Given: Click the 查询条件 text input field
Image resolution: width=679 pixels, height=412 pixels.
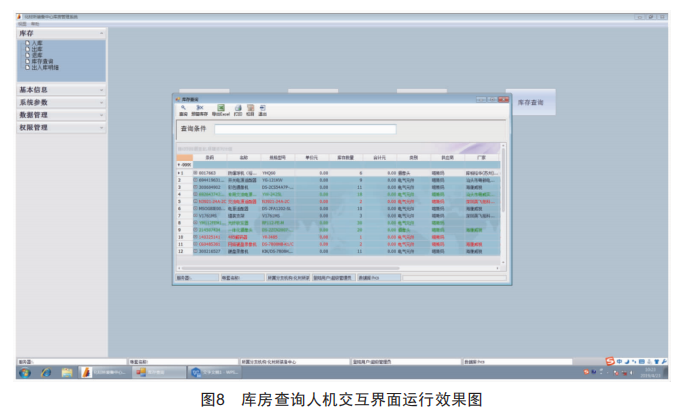Looking at the screenshot, I should 304,129.
